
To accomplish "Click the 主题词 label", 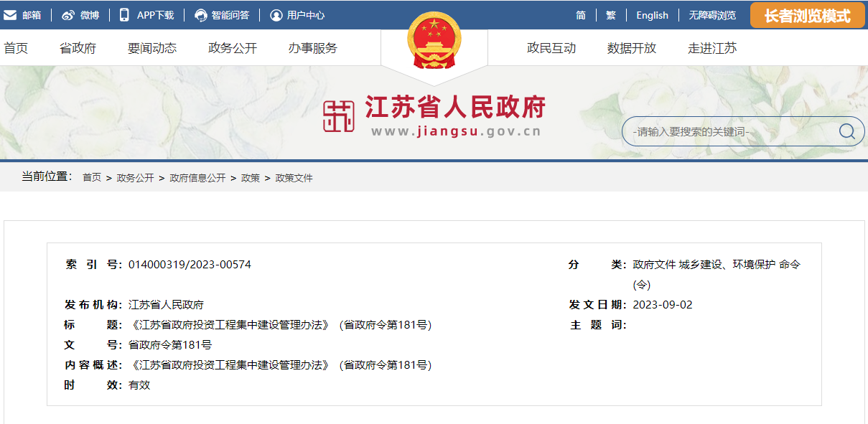I will point(597,325).
